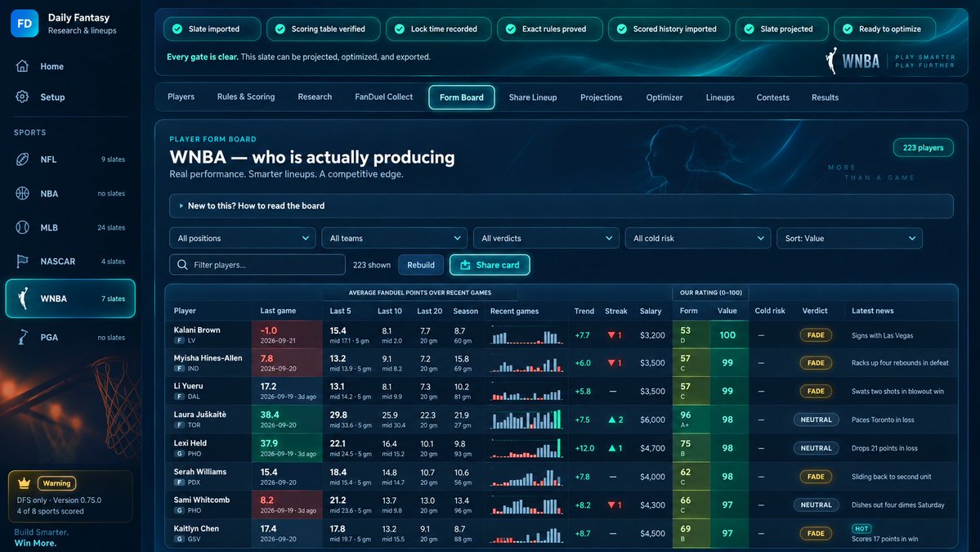Click the 223 players badge
This screenshot has width=980, height=552.
click(923, 147)
